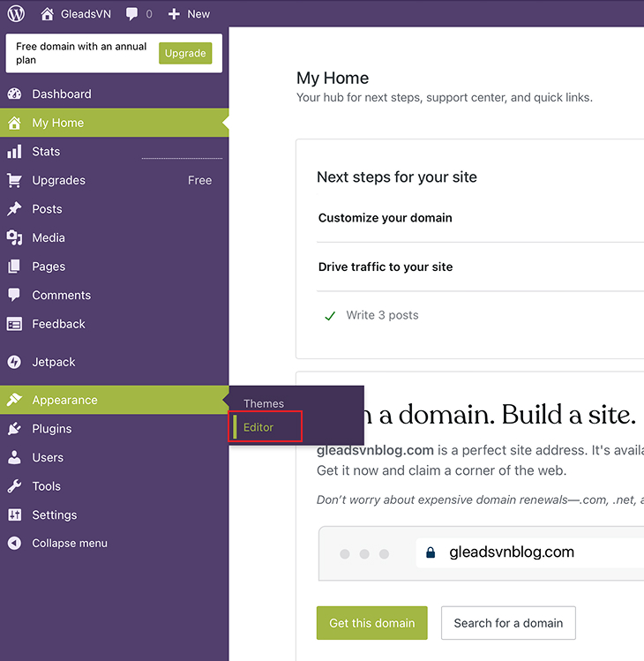This screenshot has width=644, height=661.
Task: Click the Media icon in sidebar
Action: click(14, 237)
